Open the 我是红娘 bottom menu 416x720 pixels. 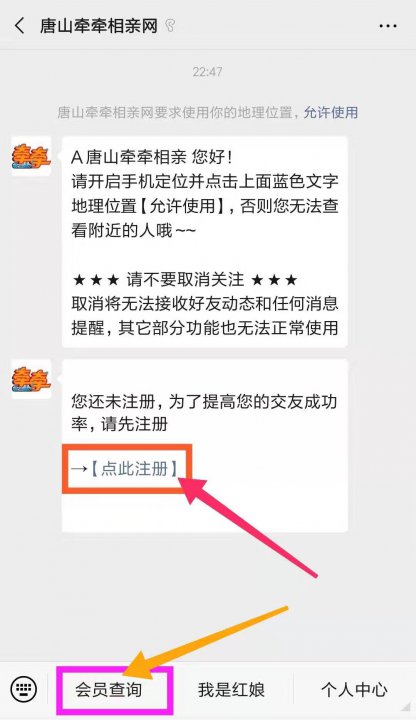[x=231, y=690]
